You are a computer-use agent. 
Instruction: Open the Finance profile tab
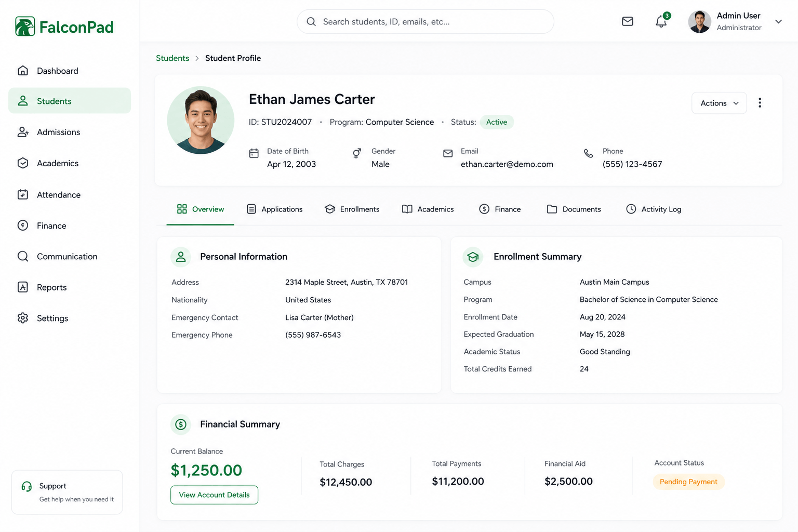pos(500,209)
